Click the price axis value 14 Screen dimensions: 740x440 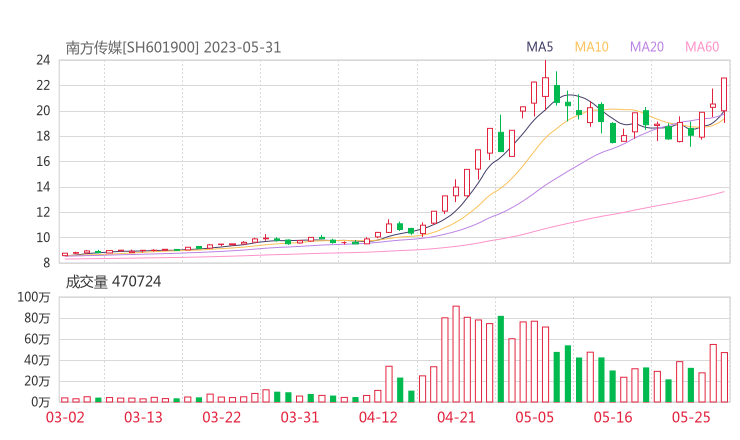pyautogui.click(x=43, y=187)
